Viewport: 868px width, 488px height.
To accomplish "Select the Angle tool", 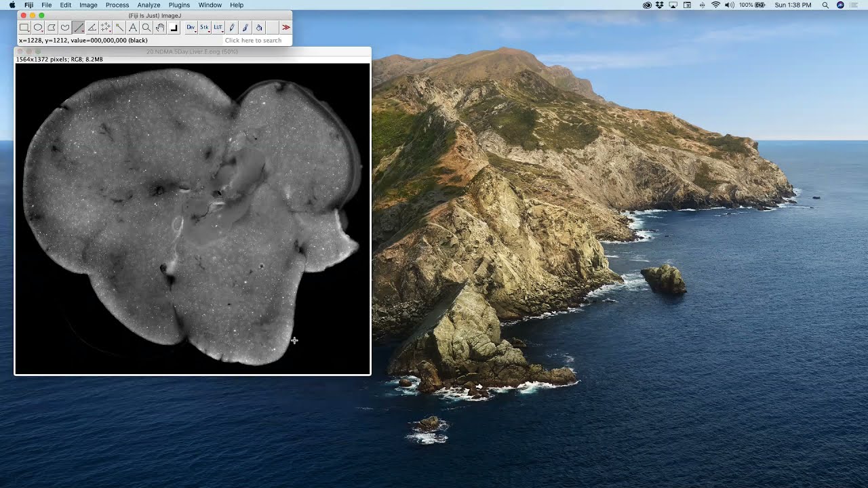I will [92, 28].
